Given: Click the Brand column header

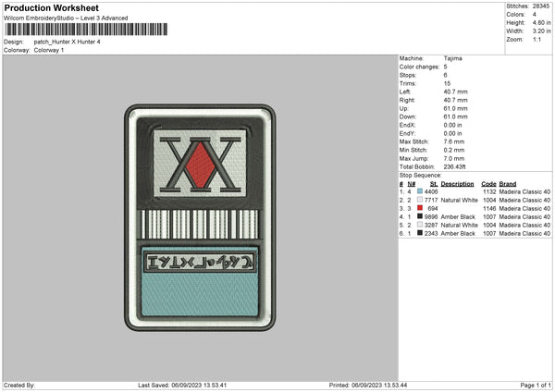Looking at the screenshot, I should coord(508,184).
